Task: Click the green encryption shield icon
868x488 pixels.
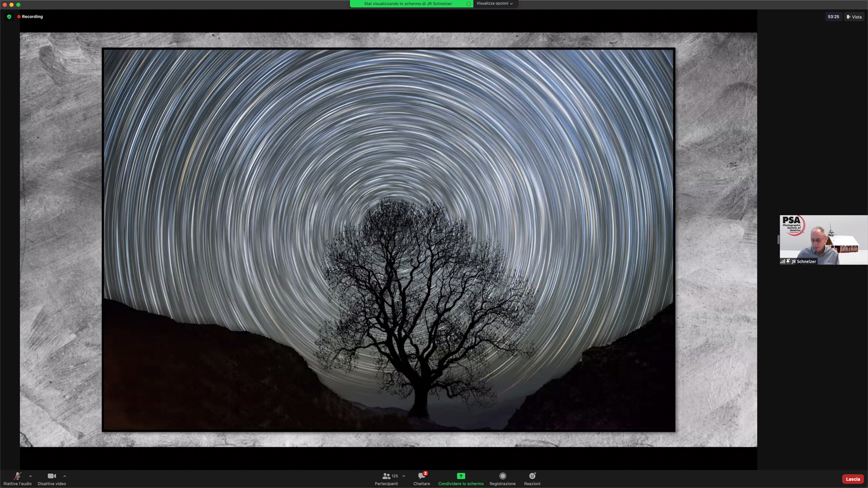Action: click(x=9, y=16)
